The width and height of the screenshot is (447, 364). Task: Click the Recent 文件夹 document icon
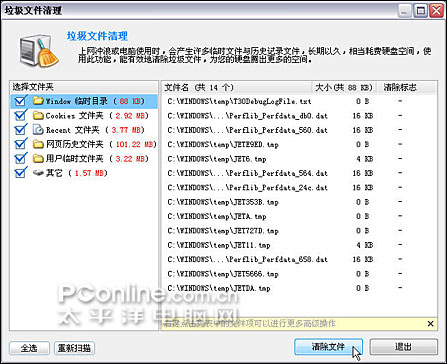[38, 130]
